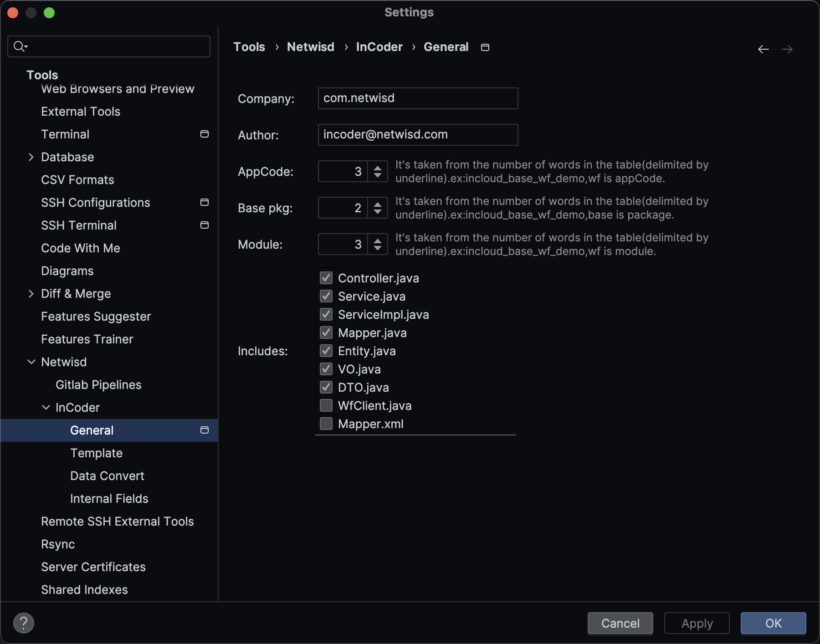Viewport: 820px width, 644px height.
Task: Click the forward navigation arrow
Action: [787, 49]
